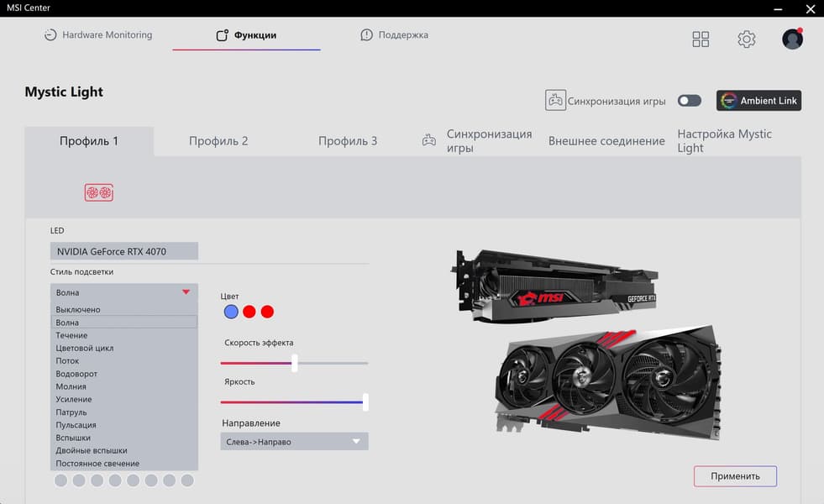Click the Функции tab icon
824x504 pixels.
223,34
